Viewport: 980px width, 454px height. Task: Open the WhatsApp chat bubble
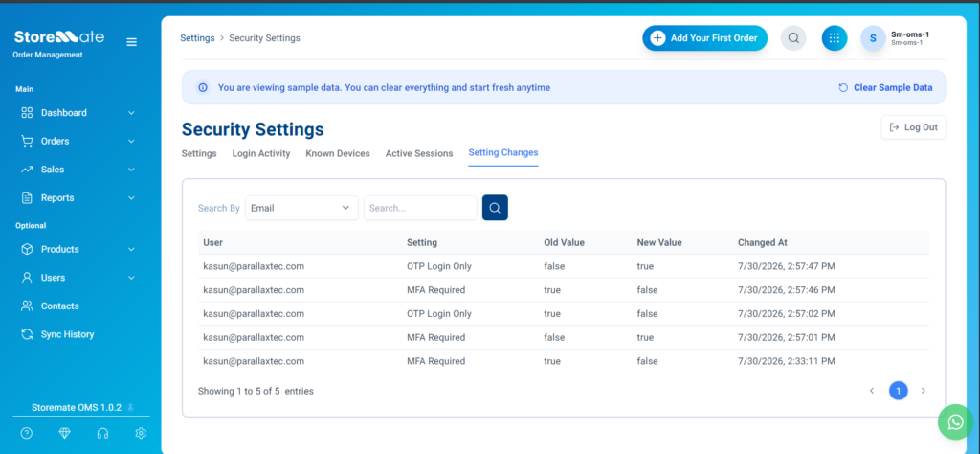click(x=956, y=422)
